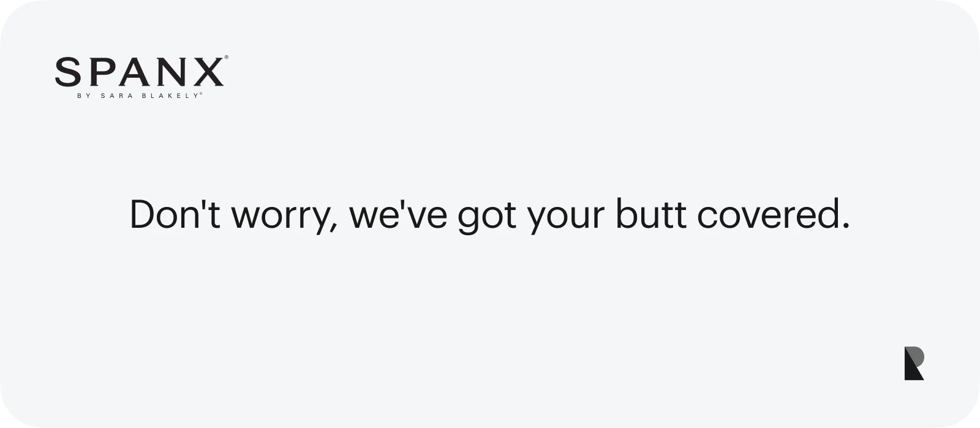Click the registered trademark symbol beside SPANX
The width and height of the screenshot is (980, 428).
227,58
